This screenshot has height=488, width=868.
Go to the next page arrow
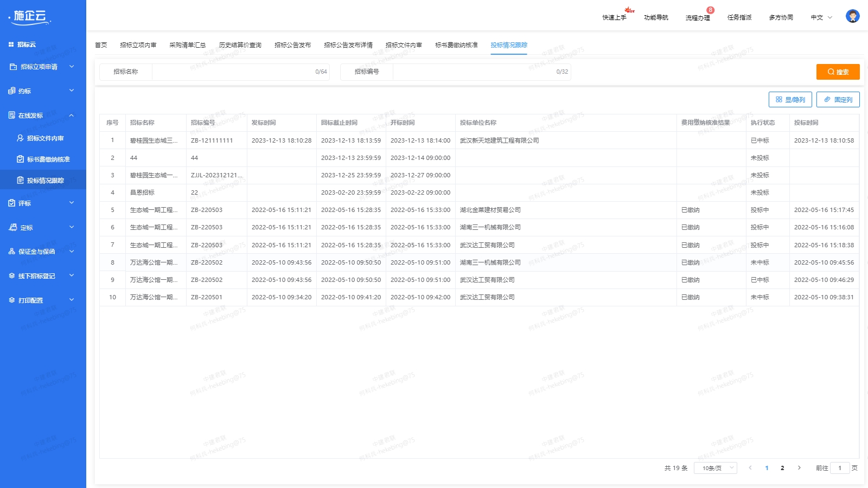799,468
